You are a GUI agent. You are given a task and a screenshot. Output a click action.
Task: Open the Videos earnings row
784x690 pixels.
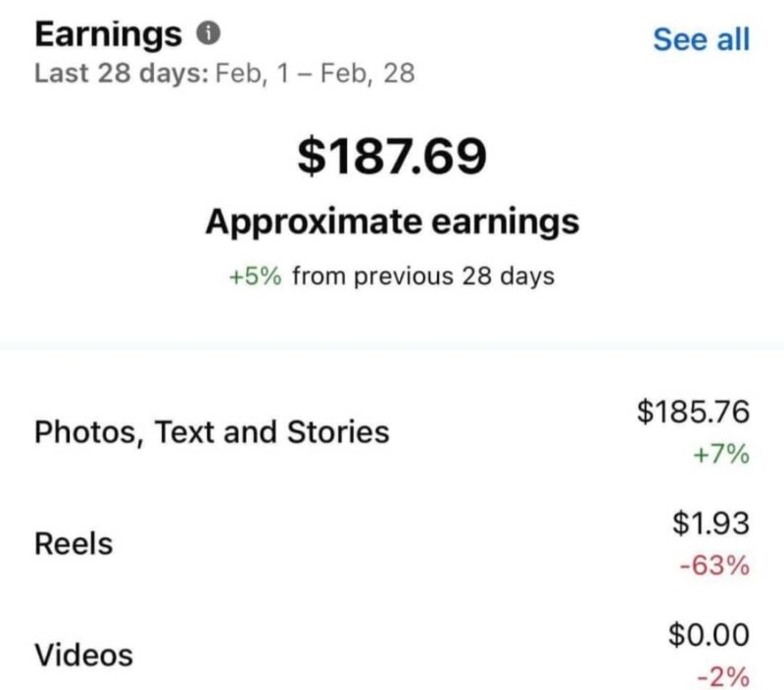click(83, 655)
